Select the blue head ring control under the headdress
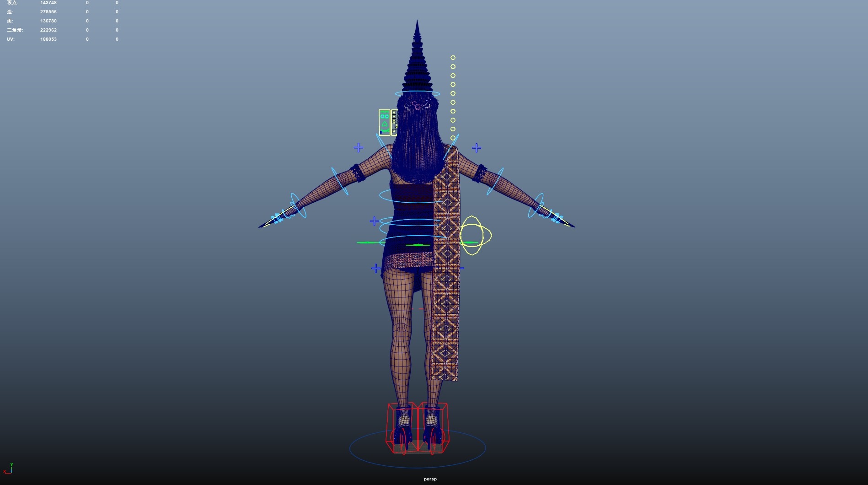This screenshot has height=485, width=868. [x=418, y=94]
